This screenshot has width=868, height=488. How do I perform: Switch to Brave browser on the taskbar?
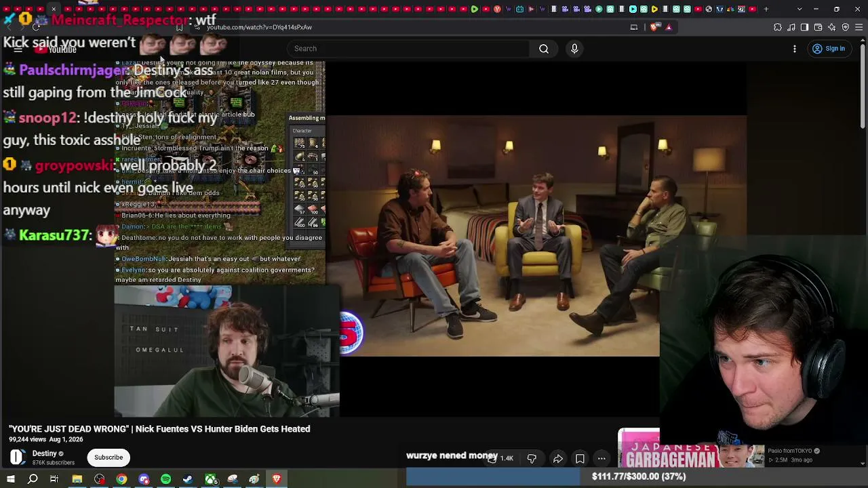(277, 479)
